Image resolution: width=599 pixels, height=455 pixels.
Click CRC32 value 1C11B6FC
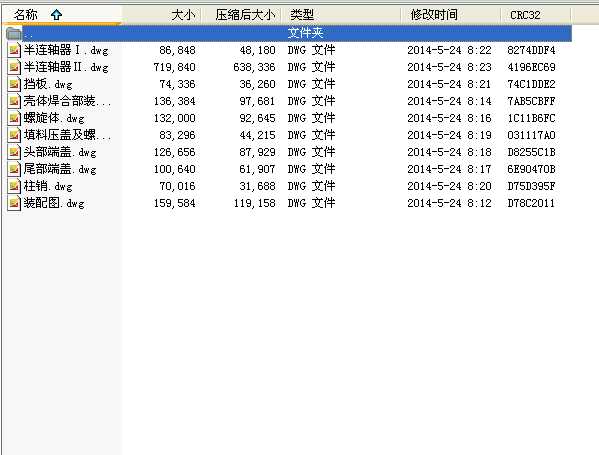[531, 118]
